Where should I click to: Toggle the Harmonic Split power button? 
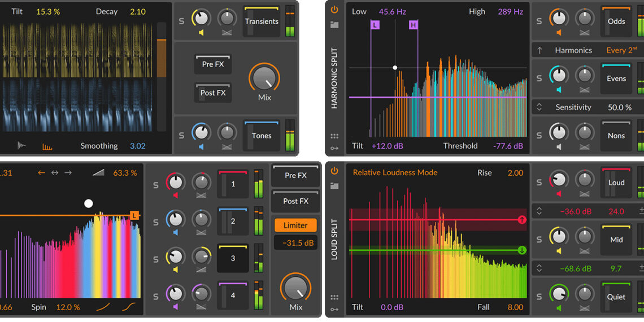(334, 10)
